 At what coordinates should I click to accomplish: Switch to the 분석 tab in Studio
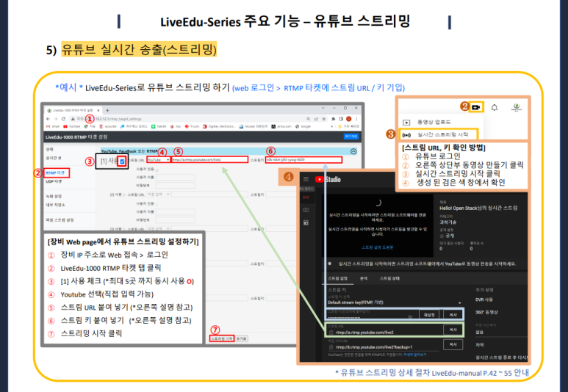click(364, 278)
